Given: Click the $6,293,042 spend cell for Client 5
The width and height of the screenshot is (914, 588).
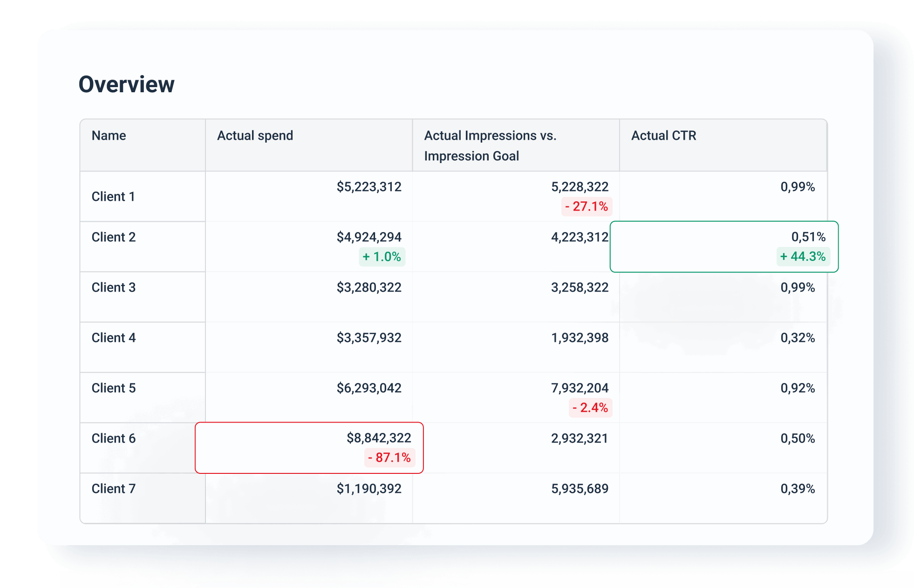Looking at the screenshot, I should [369, 388].
